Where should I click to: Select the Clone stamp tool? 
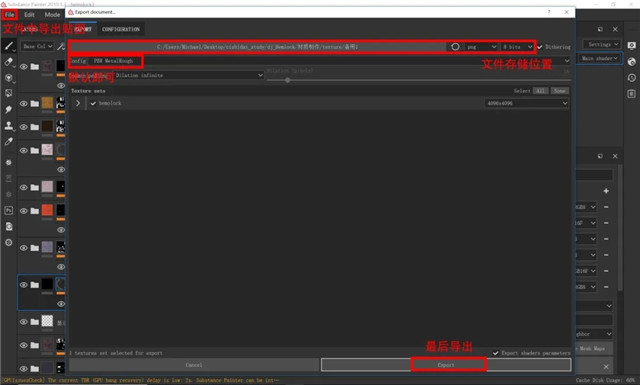pos(9,126)
